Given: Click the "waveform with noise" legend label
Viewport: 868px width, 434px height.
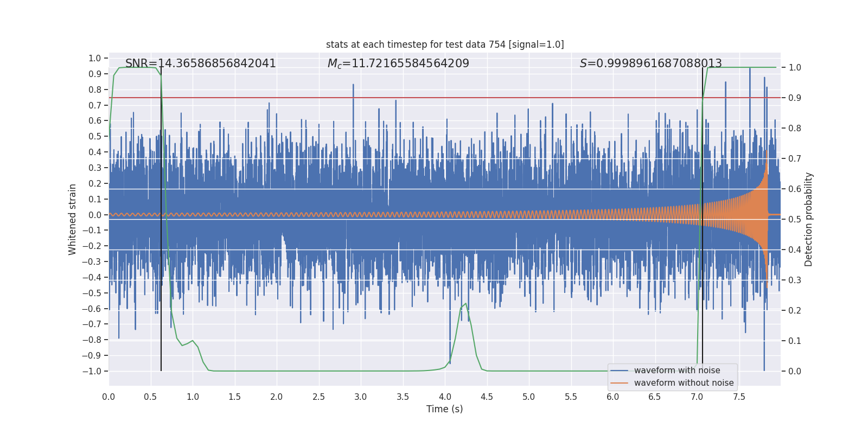Looking at the screenshot, I should tap(677, 371).
